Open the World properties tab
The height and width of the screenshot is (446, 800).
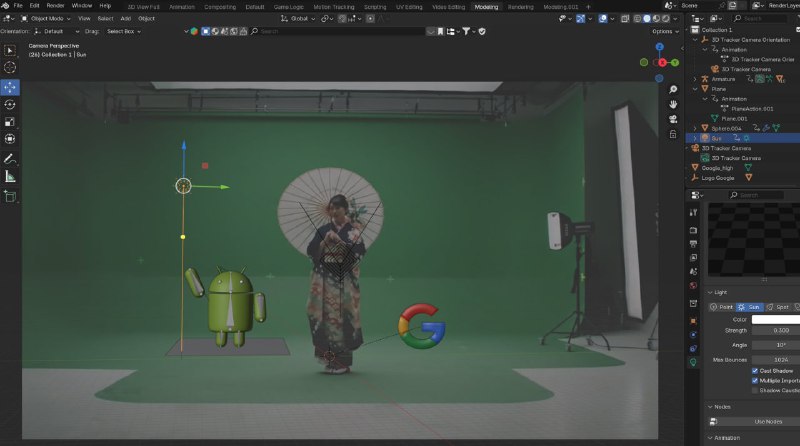tap(693, 285)
